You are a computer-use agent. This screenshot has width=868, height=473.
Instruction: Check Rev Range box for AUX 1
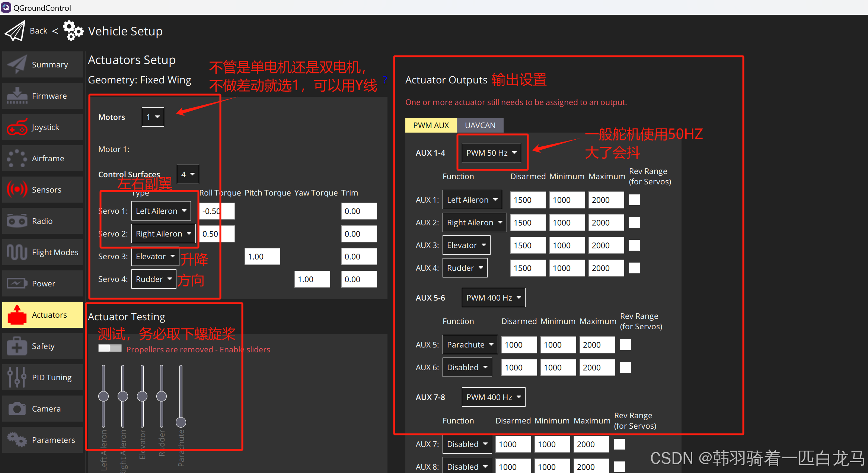click(x=634, y=200)
